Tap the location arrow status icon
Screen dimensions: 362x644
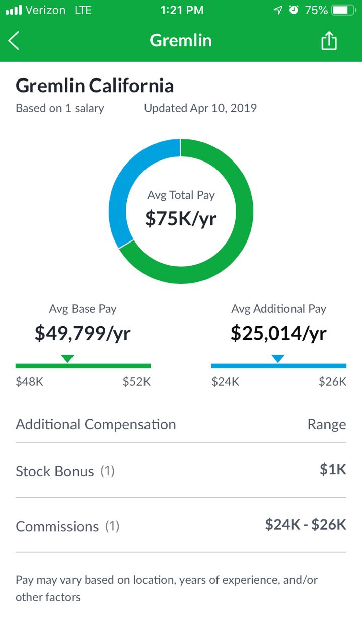(x=278, y=10)
